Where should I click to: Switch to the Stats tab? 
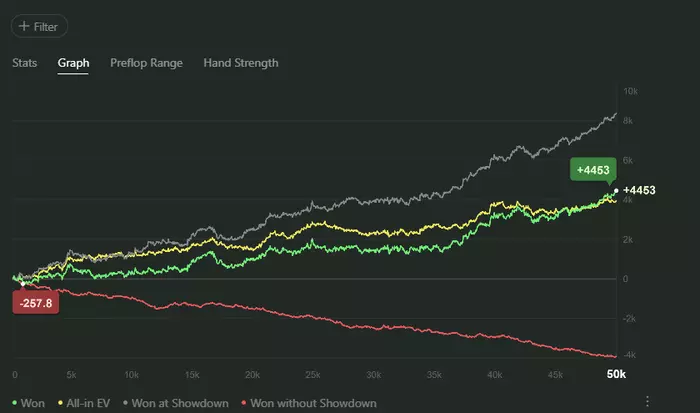25,63
